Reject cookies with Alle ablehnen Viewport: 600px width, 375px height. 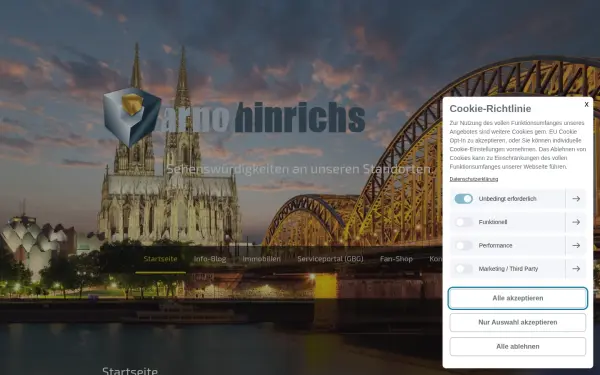517,346
